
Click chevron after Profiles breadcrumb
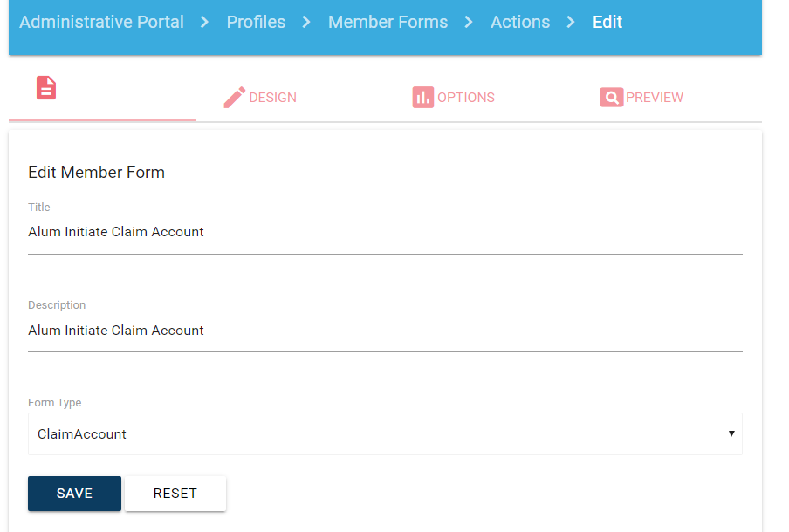[306, 22]
